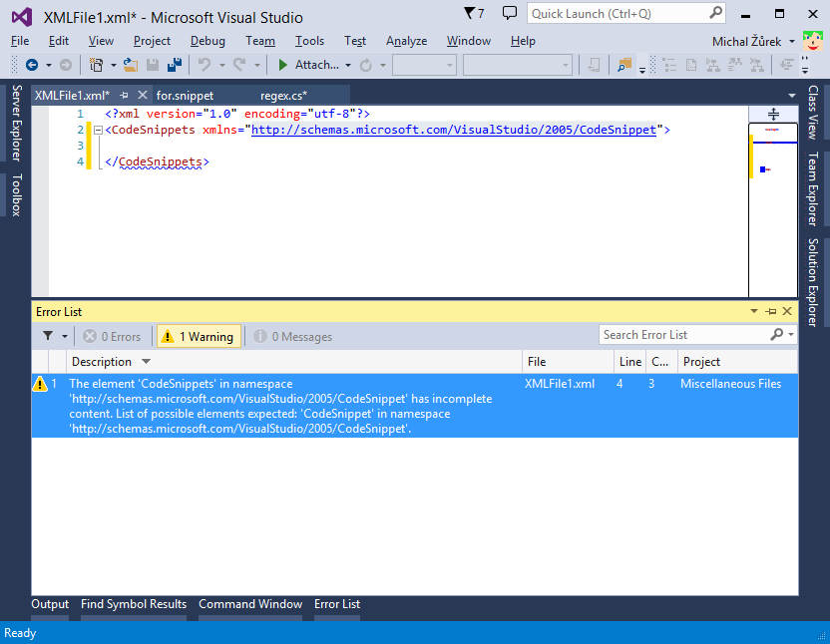830x644 pixels.
Task: Toggle the 1 Warning filter
Action: pyautogui.click(x=198, y=336)
